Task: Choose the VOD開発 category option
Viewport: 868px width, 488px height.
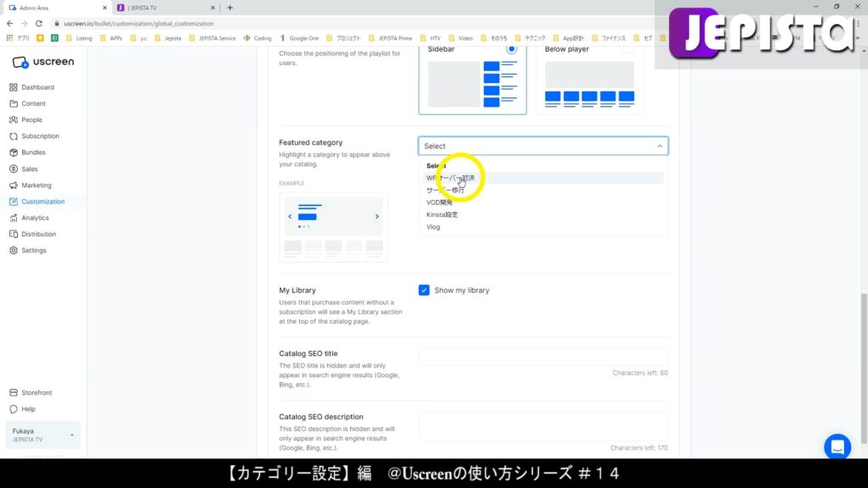Action: [x=543, y=202]
